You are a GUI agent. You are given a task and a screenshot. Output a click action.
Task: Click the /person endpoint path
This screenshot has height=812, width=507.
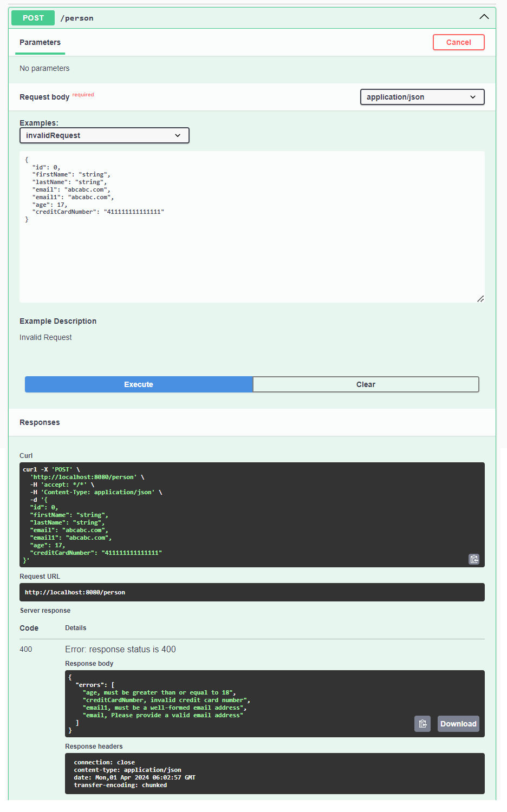point(77,18)
